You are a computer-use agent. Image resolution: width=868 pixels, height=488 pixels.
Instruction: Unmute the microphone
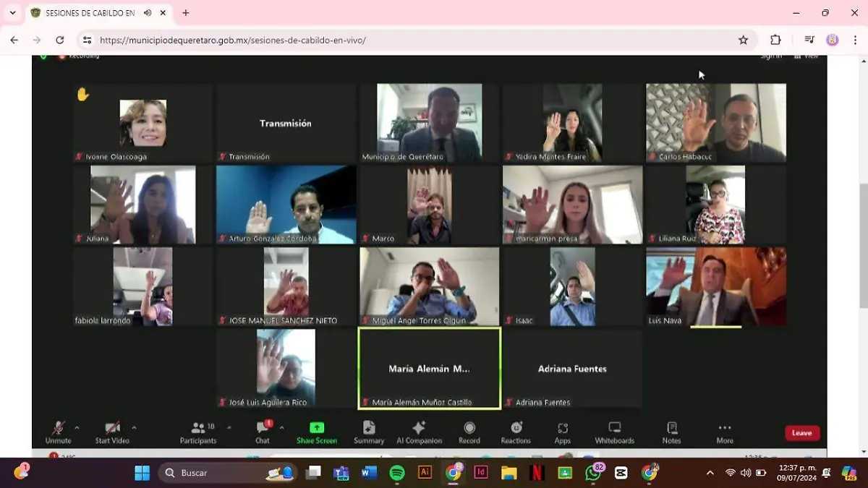(x=59, y=428)
